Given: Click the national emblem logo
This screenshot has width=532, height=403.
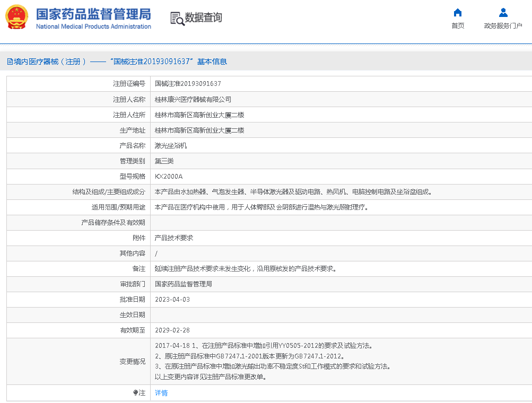Looking at the screenshot, I should (x=16, y=17).
